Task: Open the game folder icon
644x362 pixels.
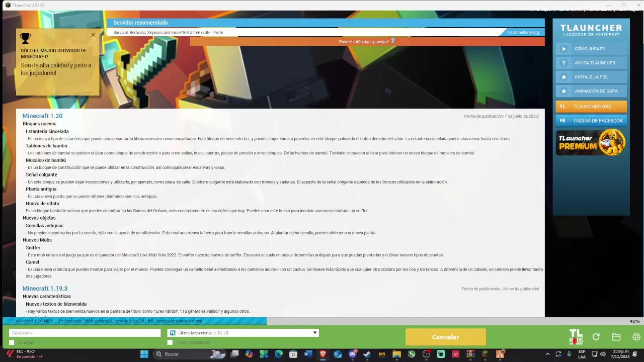Action: 616,337
